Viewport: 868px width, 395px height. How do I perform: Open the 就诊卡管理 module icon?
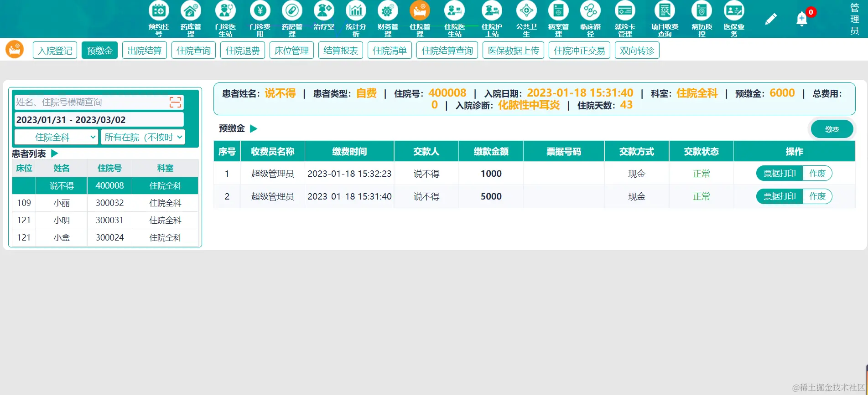click(x=625, y=11)
